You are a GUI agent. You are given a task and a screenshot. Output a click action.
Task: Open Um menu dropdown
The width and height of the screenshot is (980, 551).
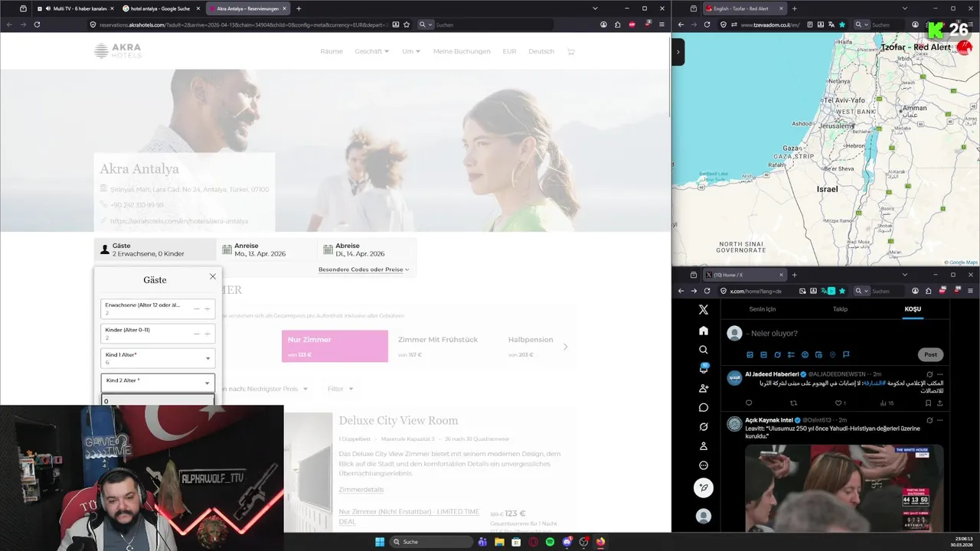pos(411,51)
